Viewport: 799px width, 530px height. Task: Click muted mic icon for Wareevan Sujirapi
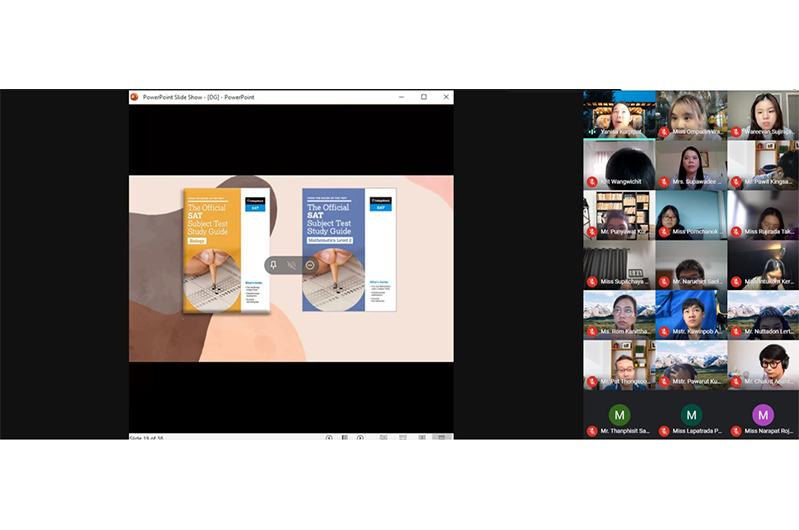736,132
